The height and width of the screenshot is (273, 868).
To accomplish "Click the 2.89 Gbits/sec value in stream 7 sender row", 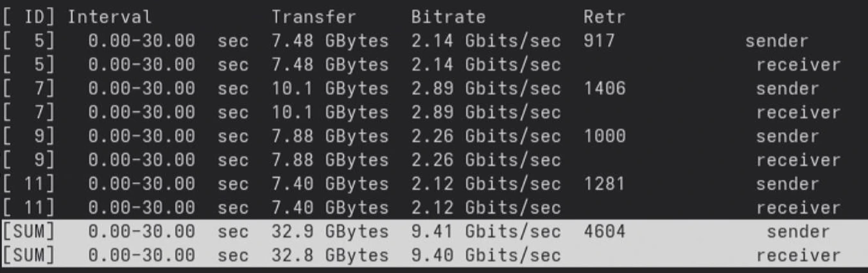I will click(x=486, y=88).
